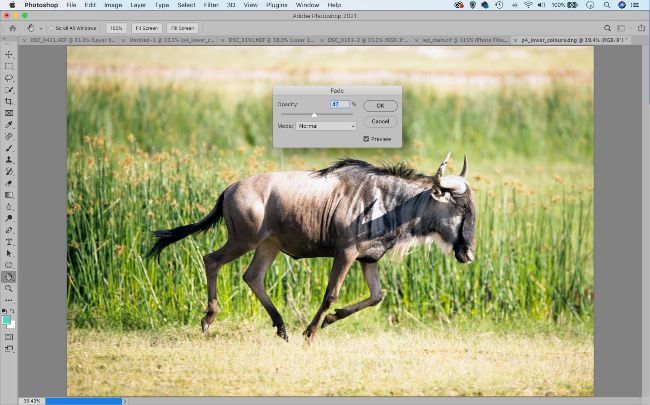Select the Ellipse shape tool

tap(9, 265)
